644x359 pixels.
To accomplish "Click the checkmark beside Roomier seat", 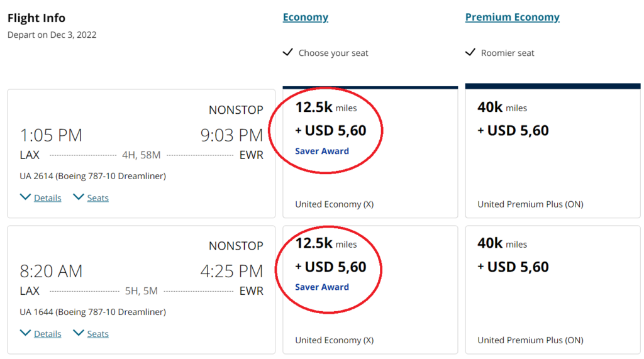I will coord(470,52).
